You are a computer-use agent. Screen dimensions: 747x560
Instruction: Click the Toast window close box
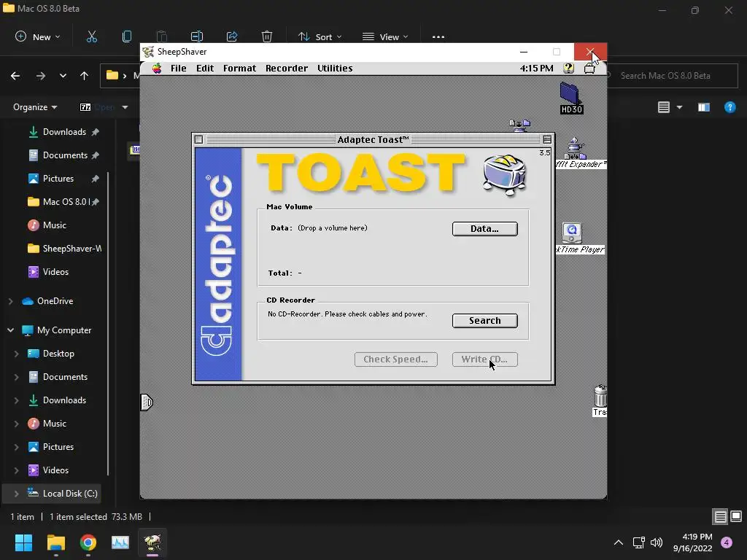pyautogui.click(x=198, y=139)
